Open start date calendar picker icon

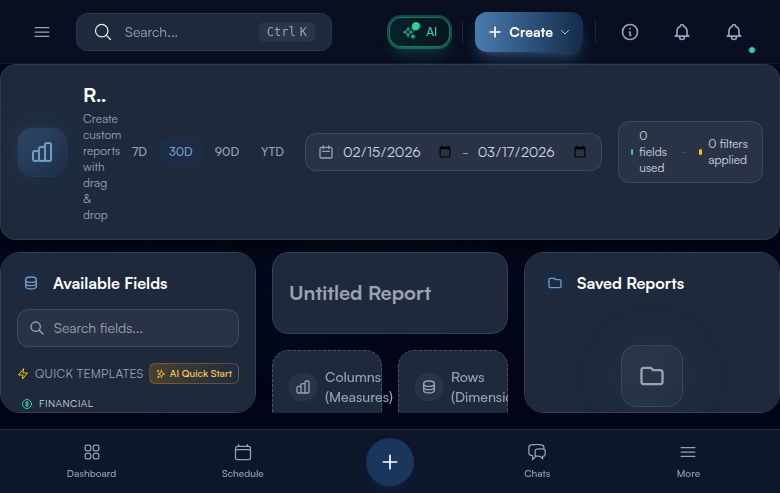click(x=445, y=152)
